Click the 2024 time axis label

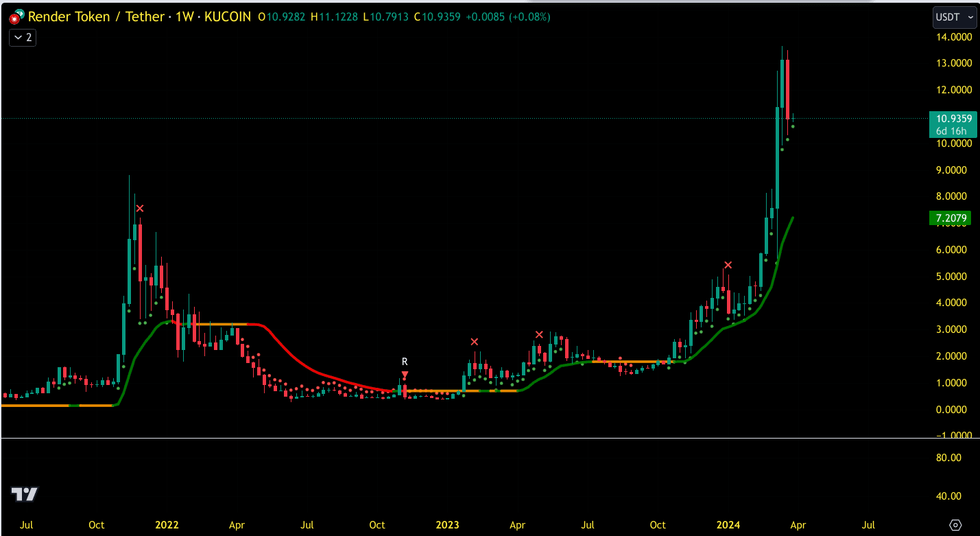click(x=728, y=525)
